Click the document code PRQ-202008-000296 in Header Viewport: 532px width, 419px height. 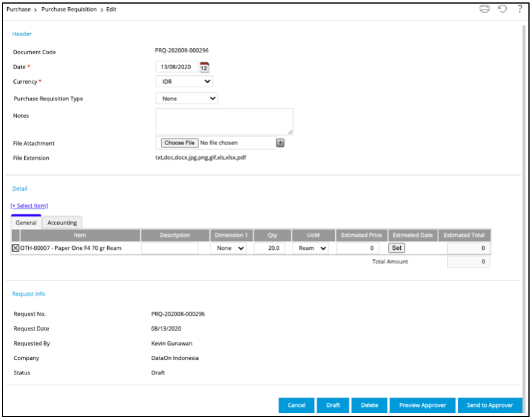pyautogui.click(x=182, y=50)
